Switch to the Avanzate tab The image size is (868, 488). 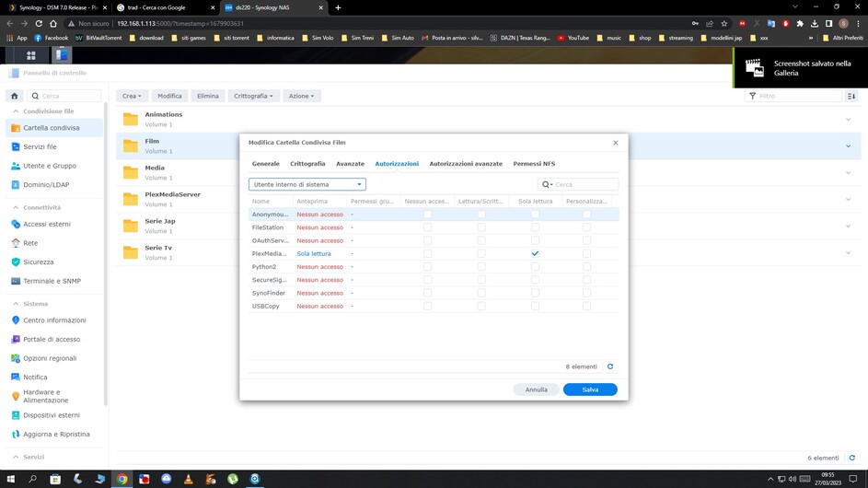(x=350, y=164)
